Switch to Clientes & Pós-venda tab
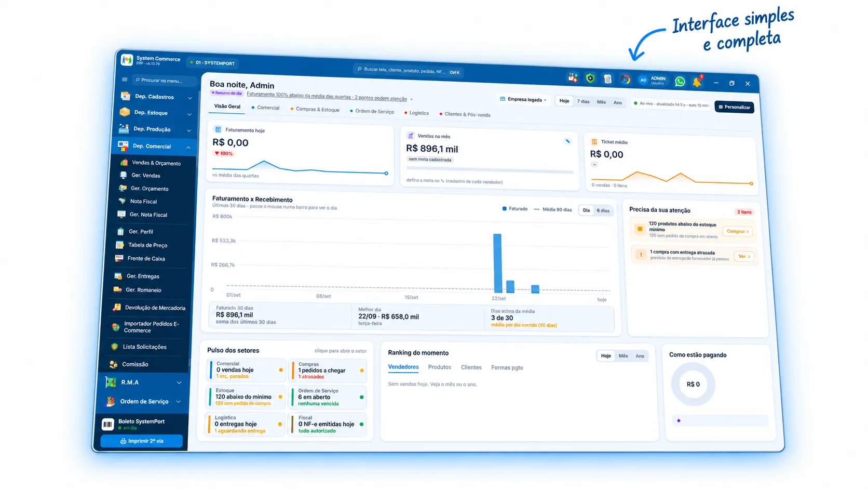Screen dimensions: 868x489 click(x=465, y=114)
